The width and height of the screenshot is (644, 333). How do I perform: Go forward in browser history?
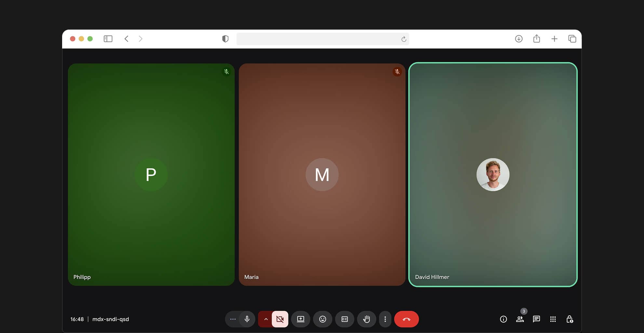(x=141, y=39)
